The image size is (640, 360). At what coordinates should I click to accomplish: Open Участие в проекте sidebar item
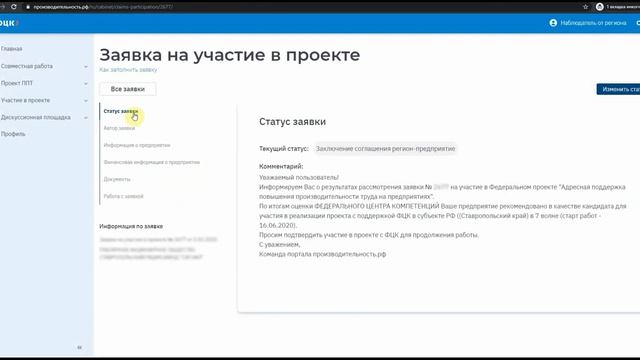coord(25,100)
